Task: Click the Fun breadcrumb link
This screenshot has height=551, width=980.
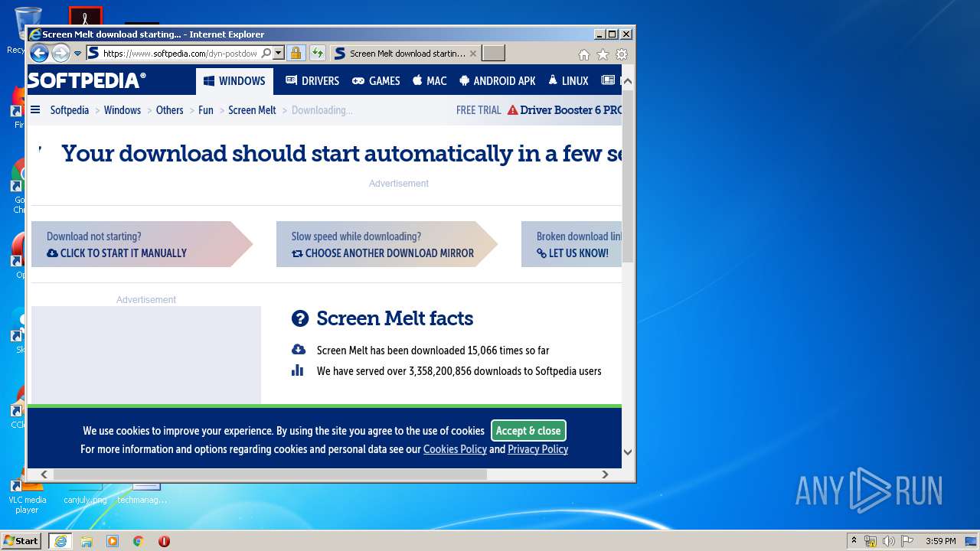Action: point(206,110)
